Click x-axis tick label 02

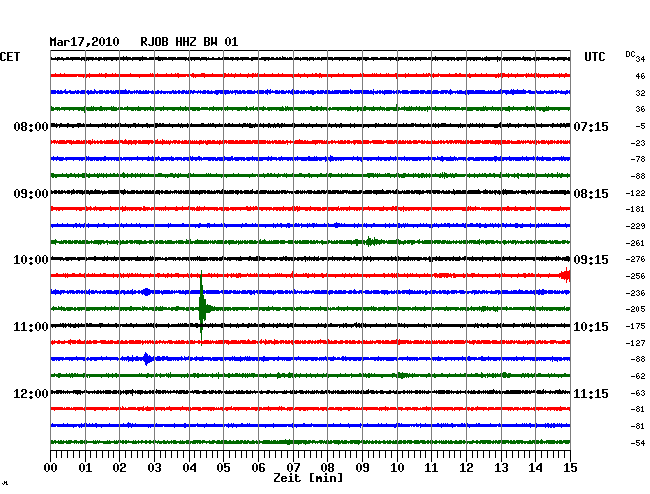point(119,468)
